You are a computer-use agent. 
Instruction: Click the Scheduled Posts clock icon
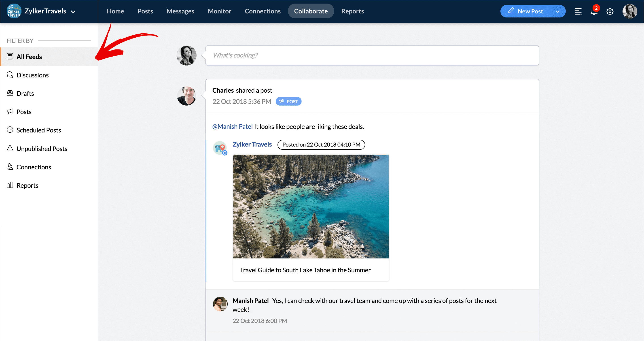[10, 130]
